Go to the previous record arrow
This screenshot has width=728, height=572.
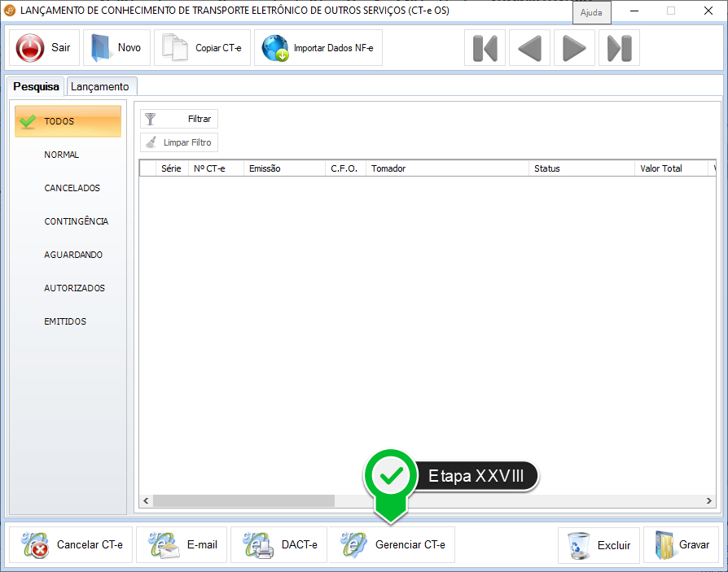tap(529, 48)
